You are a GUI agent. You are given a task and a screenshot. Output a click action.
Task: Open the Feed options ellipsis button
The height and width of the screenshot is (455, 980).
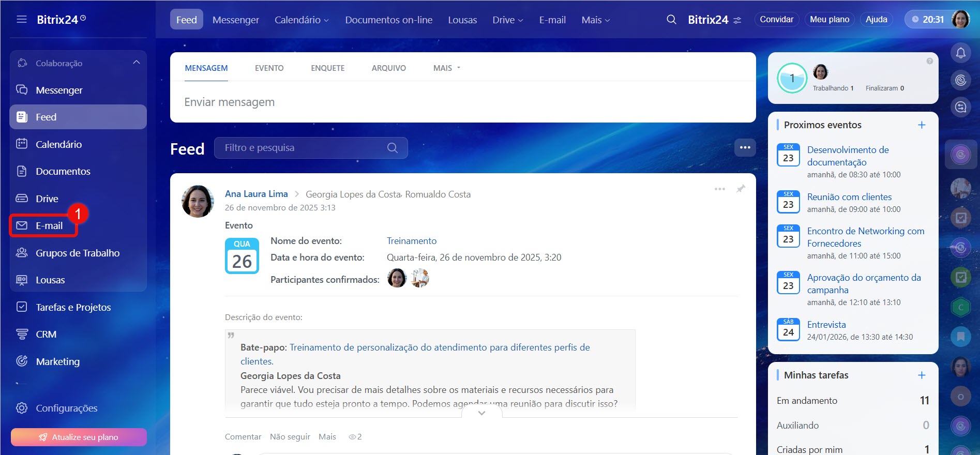coord(745,147)
